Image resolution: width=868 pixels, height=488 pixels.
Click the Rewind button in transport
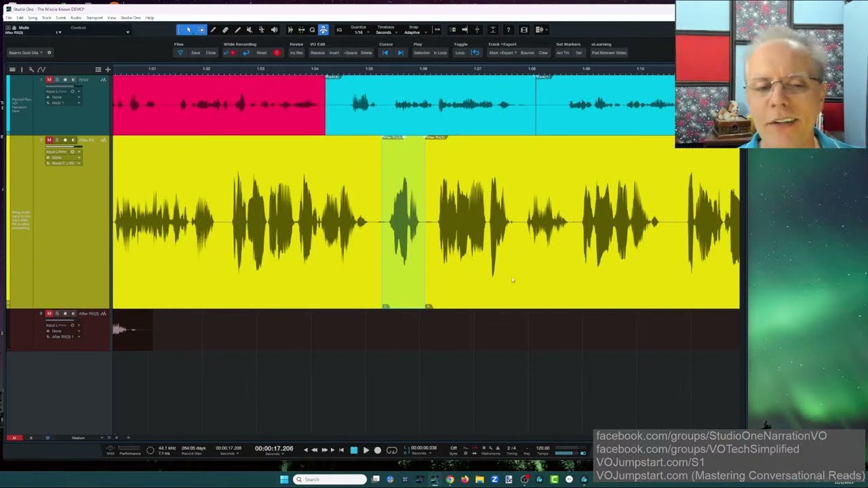point(314,450)
